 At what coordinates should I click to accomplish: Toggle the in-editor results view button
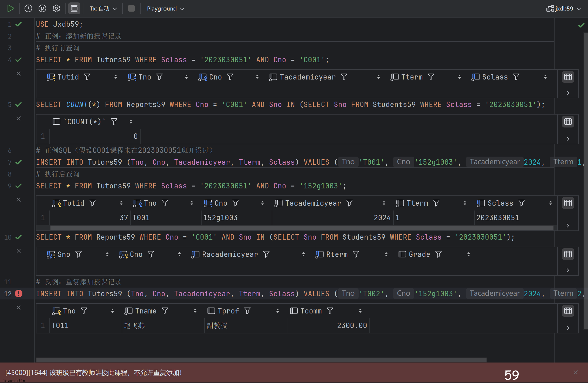pos(74,9)
